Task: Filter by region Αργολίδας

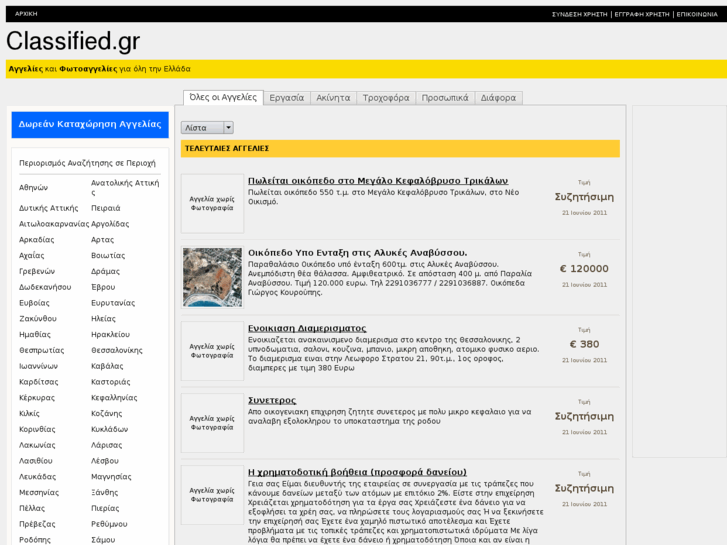Action: tap(110, 224)
